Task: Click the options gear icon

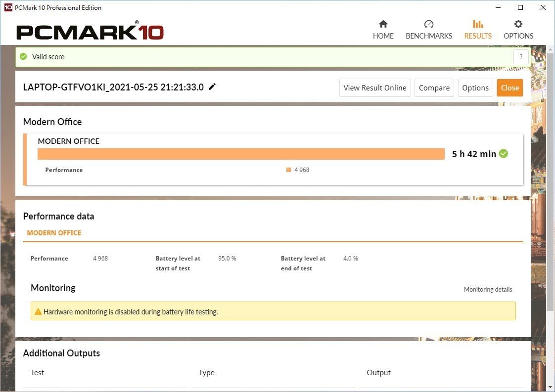Action: [x=518, y=24]
